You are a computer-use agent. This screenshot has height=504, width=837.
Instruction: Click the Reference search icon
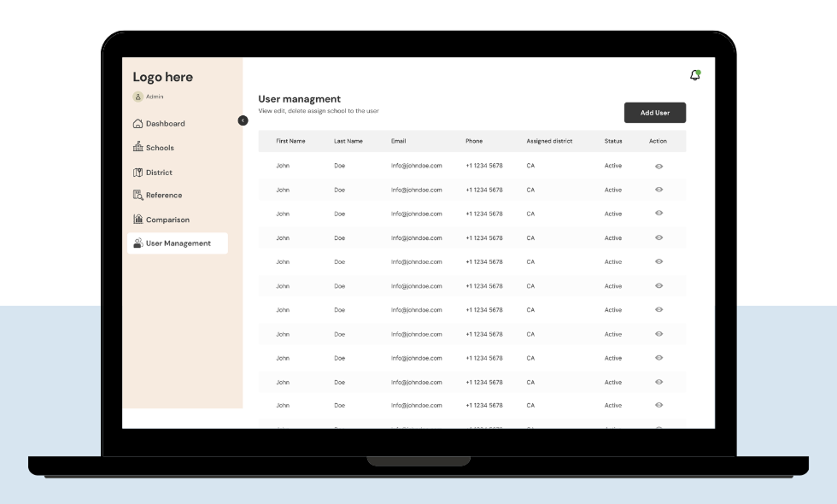[x=138, y=196]
